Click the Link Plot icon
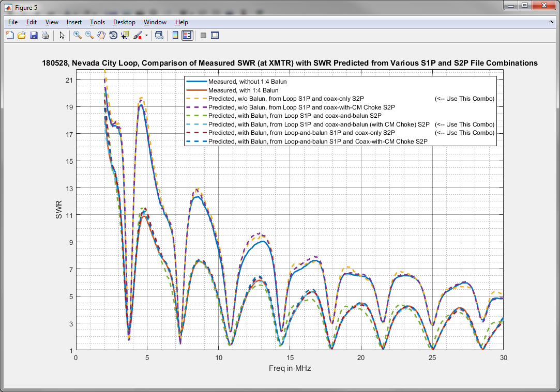This screenshot has height=392, width=560. (x=159, y=35)
